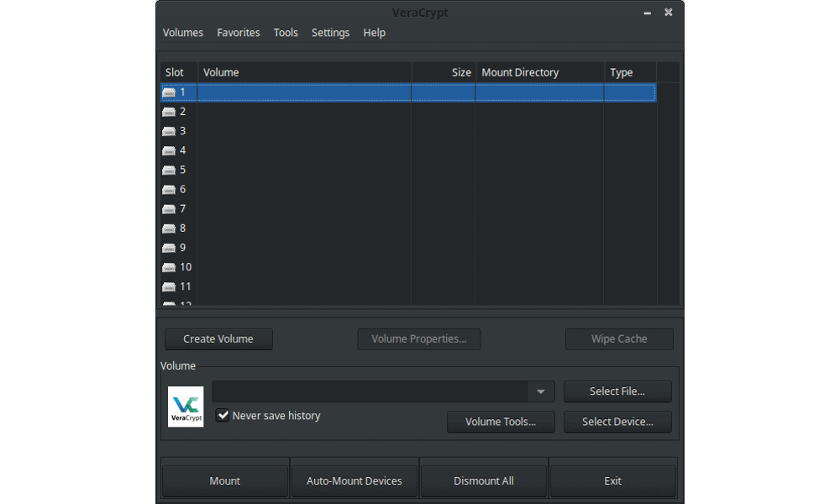840x504 pixels.
Task: Pick the drive icon for slot 8
Action: pyautogui.click(x=169, y=228)
